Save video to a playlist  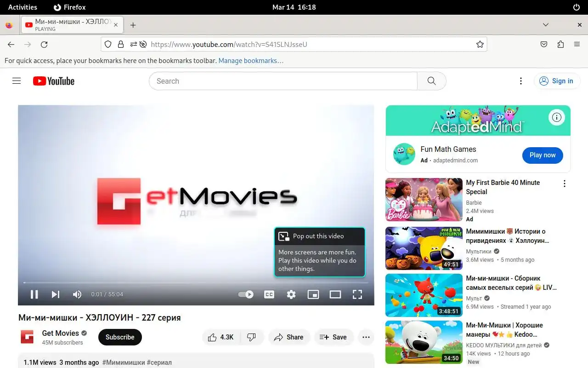(334, 337)
